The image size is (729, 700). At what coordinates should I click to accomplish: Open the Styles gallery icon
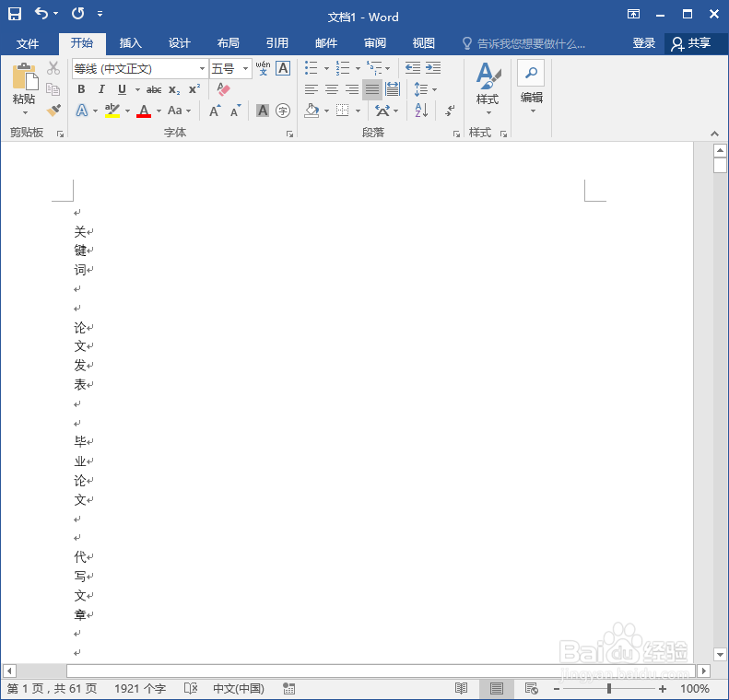[x=488, y=76]
